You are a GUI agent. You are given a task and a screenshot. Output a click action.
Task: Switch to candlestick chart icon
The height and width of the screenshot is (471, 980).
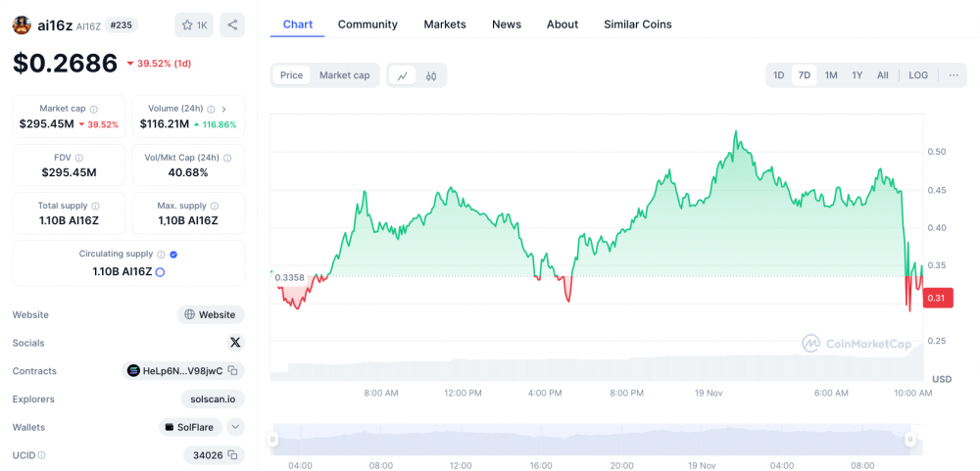(431, 75)
